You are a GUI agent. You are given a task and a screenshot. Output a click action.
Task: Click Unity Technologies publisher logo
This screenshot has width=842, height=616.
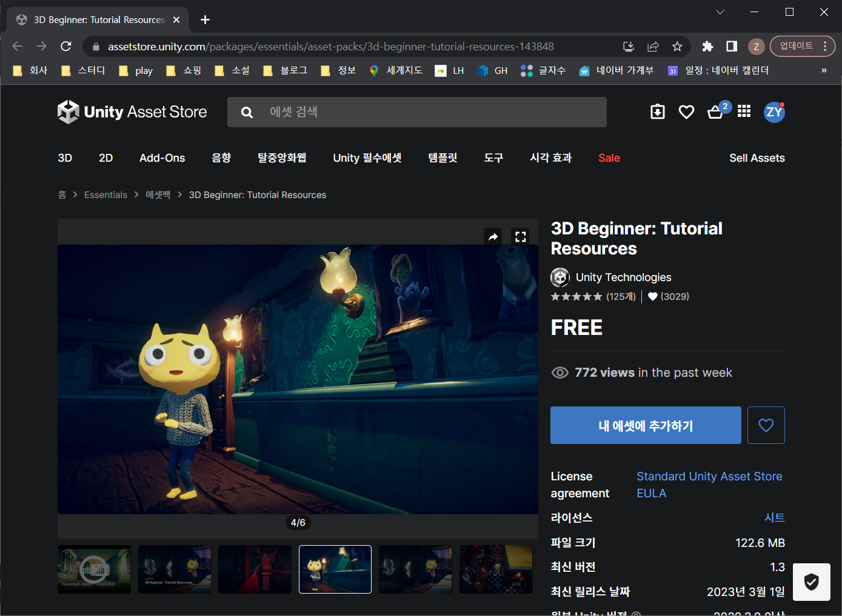(x=560, y=277)
